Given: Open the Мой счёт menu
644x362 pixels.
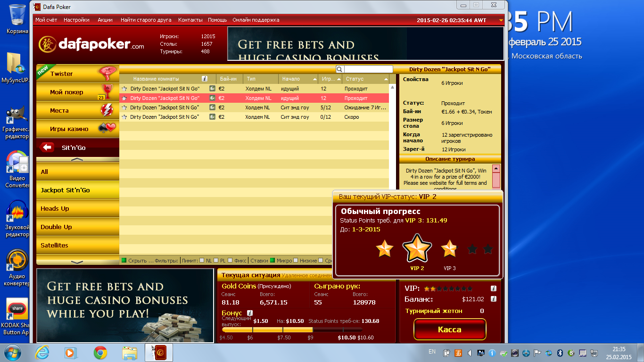Looking at the screenshot, I should tap(46, 20).
